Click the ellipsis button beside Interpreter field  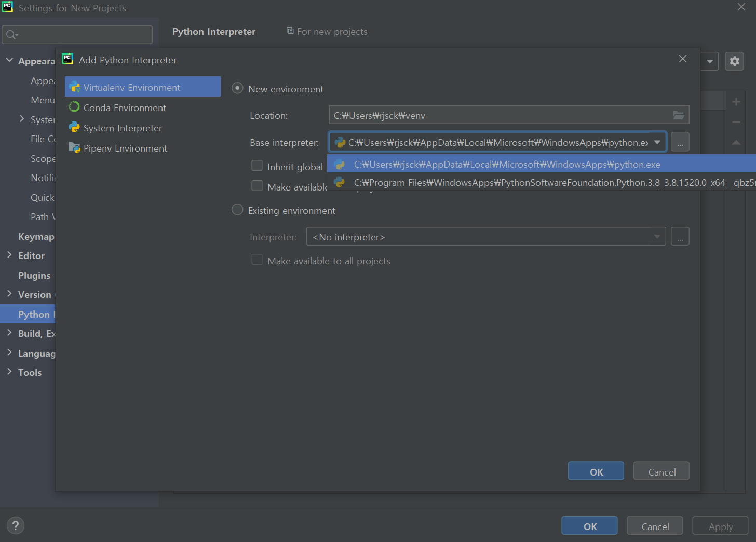pyautogui.click(x=680, y=237)
